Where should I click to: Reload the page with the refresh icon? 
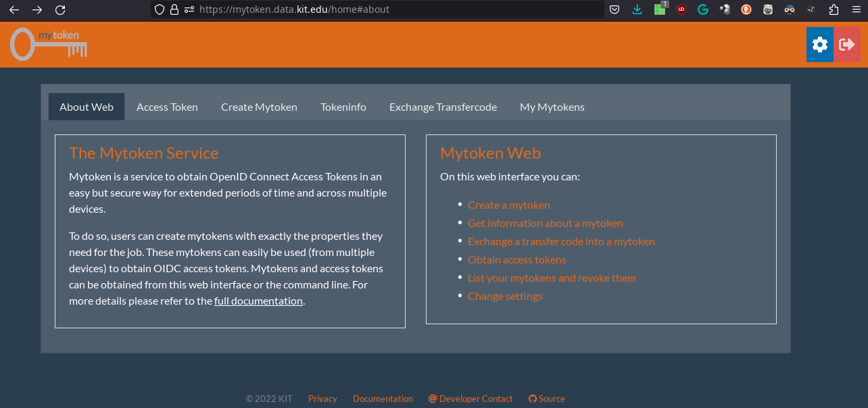point(60,9)
